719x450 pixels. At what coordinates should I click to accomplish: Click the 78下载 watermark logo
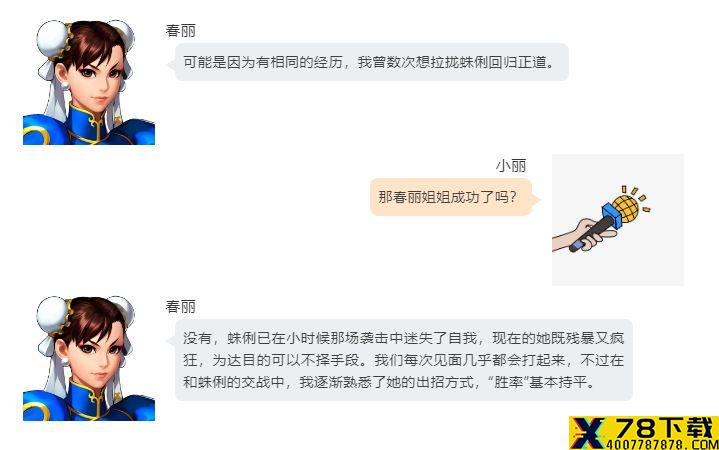click(x=644, y=433)
